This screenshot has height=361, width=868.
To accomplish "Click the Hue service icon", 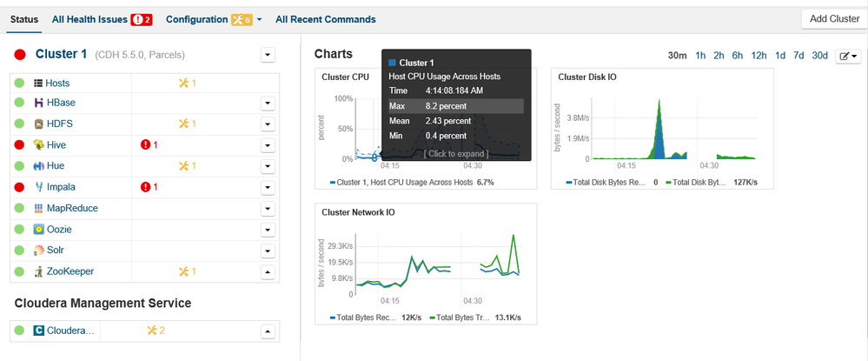I will click(x=38, y=166).
